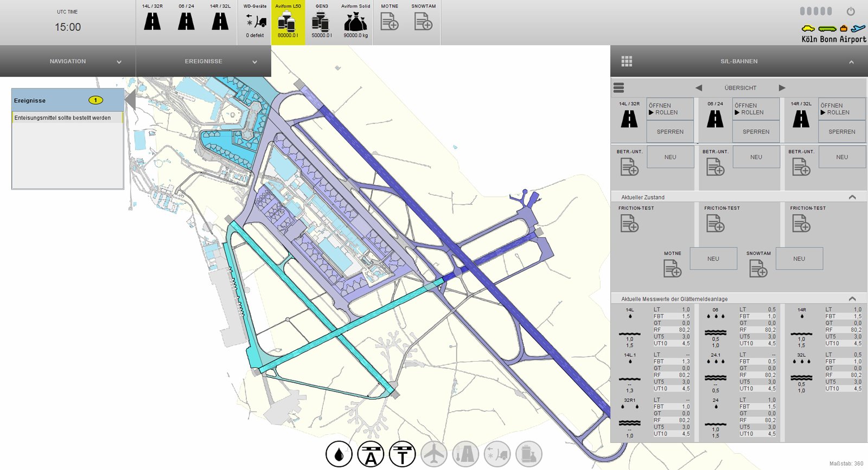This screenshot has width=868, height=470.
Task: Click the 06 / 24 runway icon in top toolbar
Action: pyautogui.click(x=186, y=22)
